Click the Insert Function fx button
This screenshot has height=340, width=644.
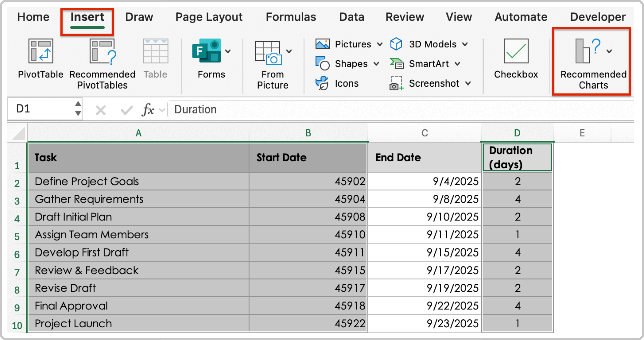[x=148, y=109]
